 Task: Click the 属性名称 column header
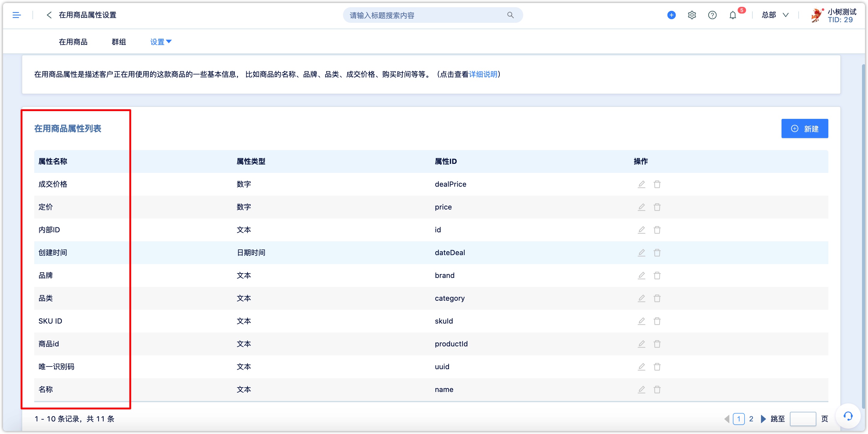pyautogui.click(x=53, y=161)
